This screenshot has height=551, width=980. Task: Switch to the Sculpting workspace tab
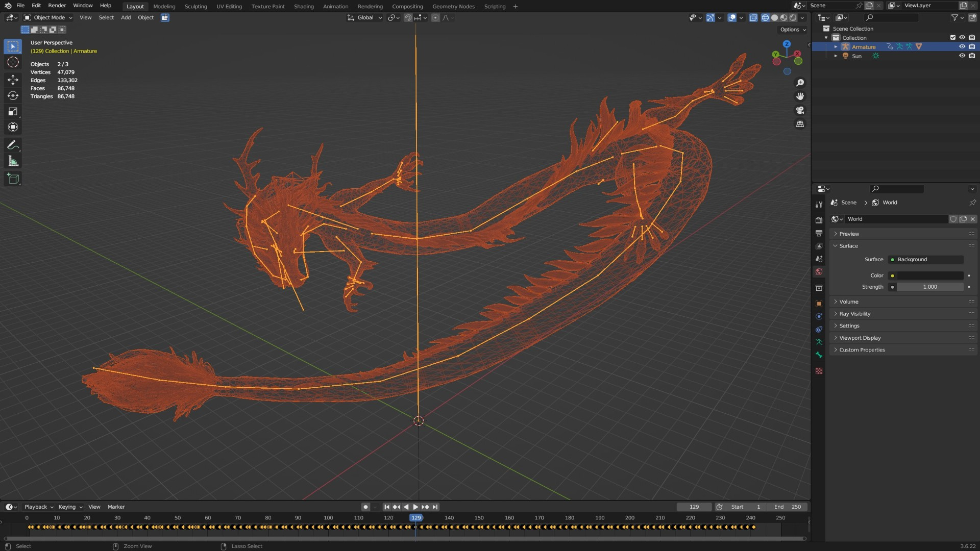(x=195, y=6)
